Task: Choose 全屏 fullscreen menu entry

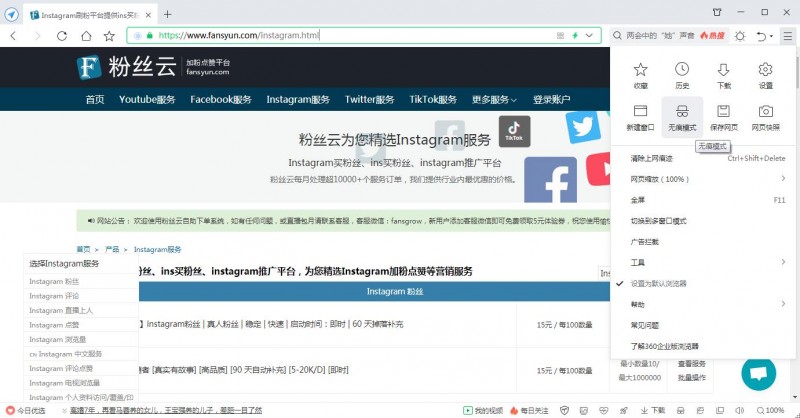Action: click(703, 200)
